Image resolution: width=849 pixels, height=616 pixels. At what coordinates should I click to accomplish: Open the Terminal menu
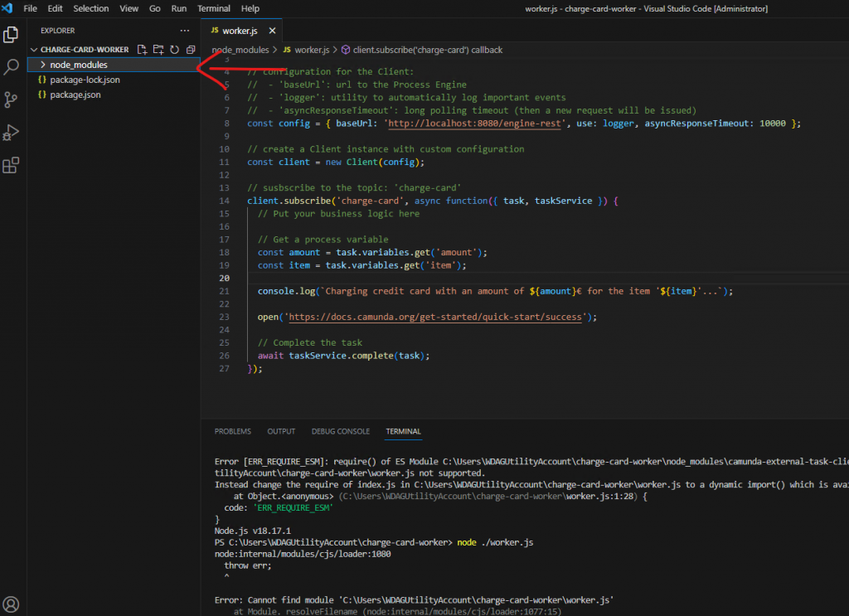(x=213, y=8)
